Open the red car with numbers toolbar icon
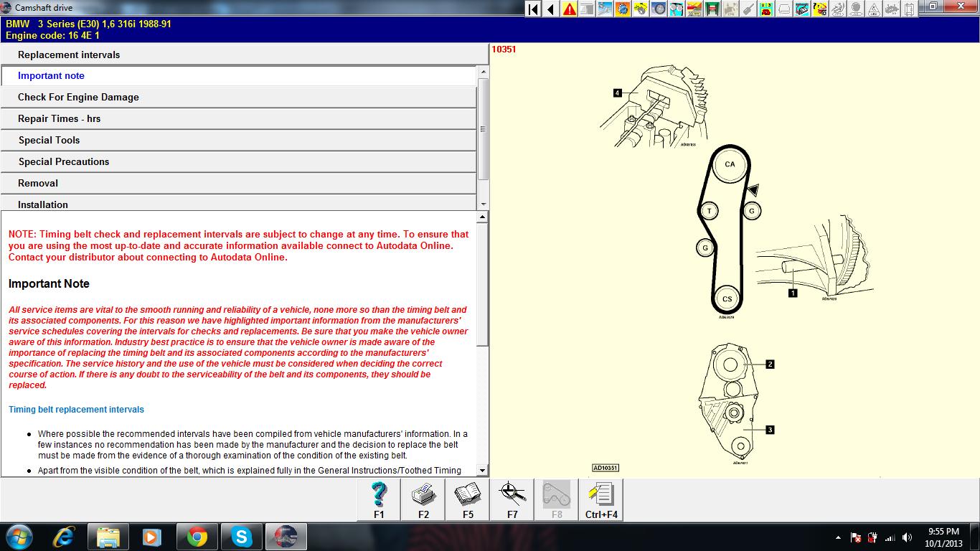 766,9
